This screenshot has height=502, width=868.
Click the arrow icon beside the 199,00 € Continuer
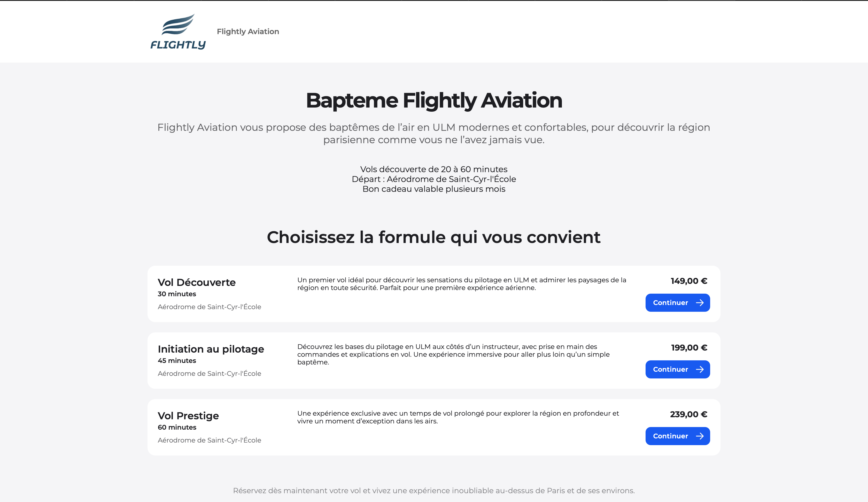tap(700, 369)
